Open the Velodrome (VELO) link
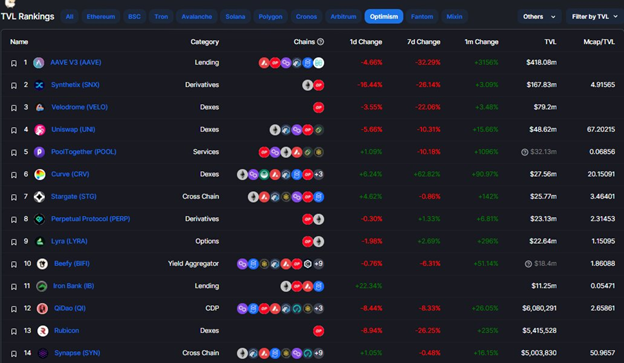 (x=80, y=107)
